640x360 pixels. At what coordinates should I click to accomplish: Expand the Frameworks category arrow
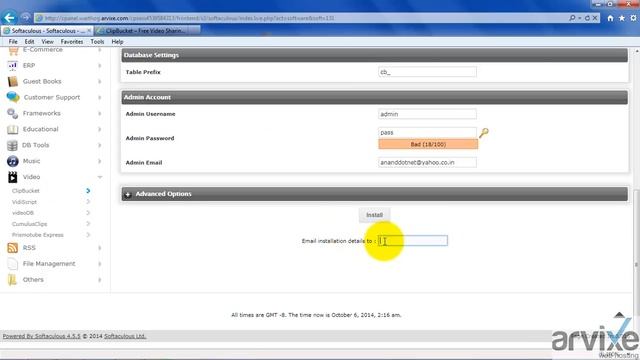[100, 113]
